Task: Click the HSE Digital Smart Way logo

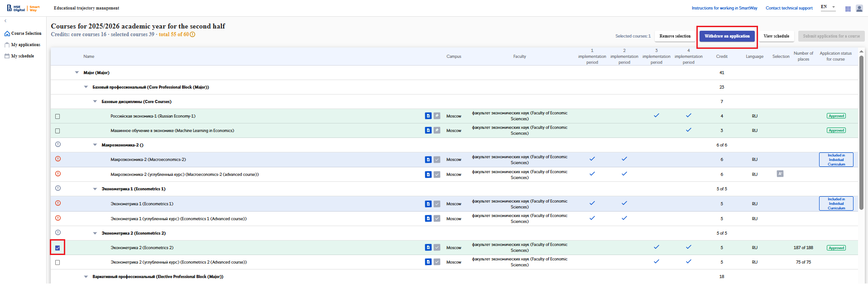Action: (23, 8)
